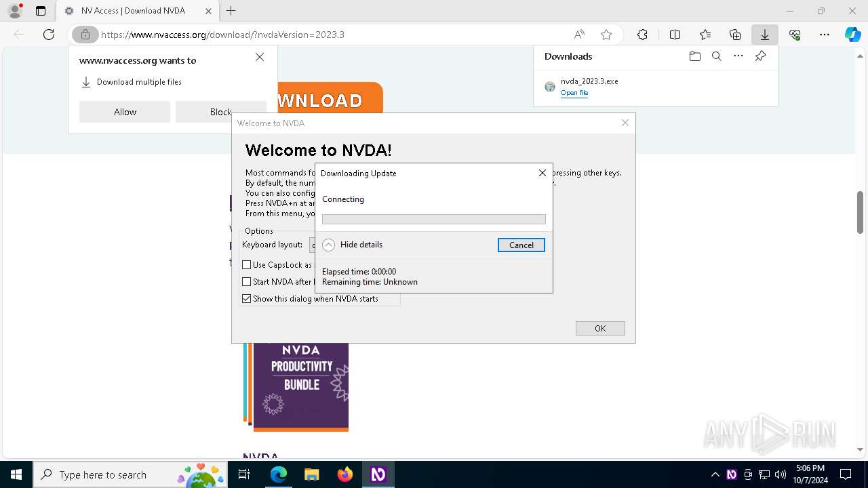Click the taskbar search box
This screenshot has height=488, width=868.
point(130,474)
